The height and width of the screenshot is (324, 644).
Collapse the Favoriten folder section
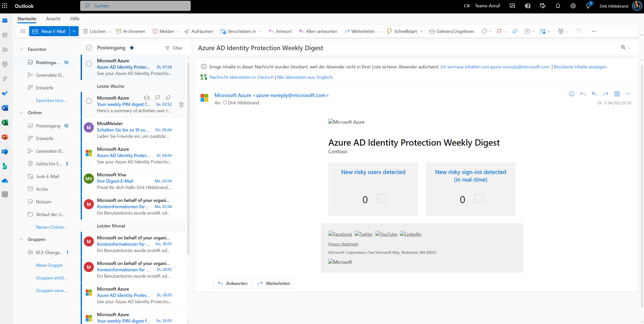tap(22, 49)
